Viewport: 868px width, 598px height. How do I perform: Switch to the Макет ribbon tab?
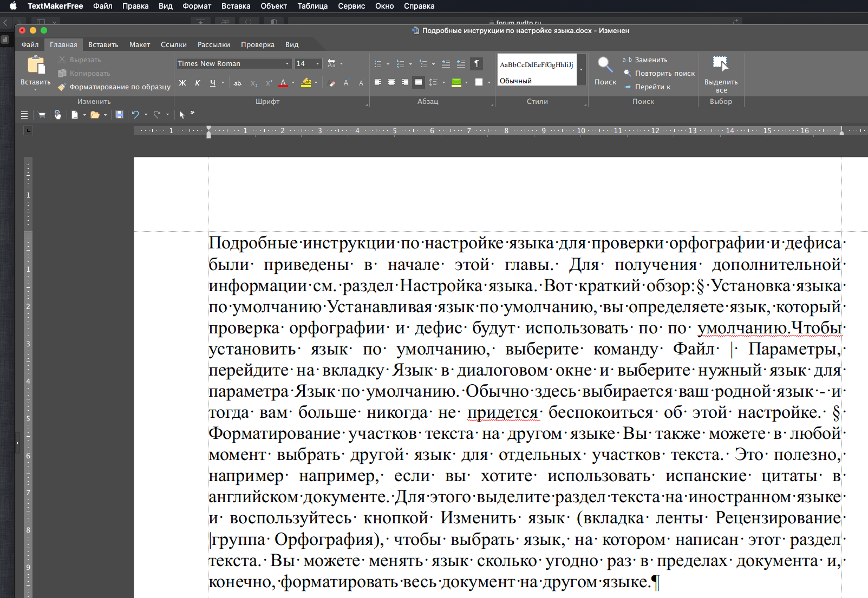click(139, 45)
